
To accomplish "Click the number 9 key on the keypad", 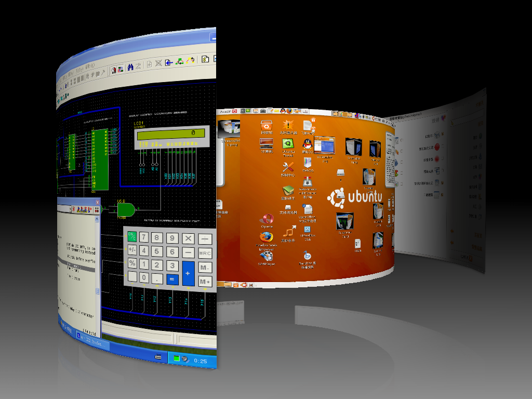I will point(172,238).
